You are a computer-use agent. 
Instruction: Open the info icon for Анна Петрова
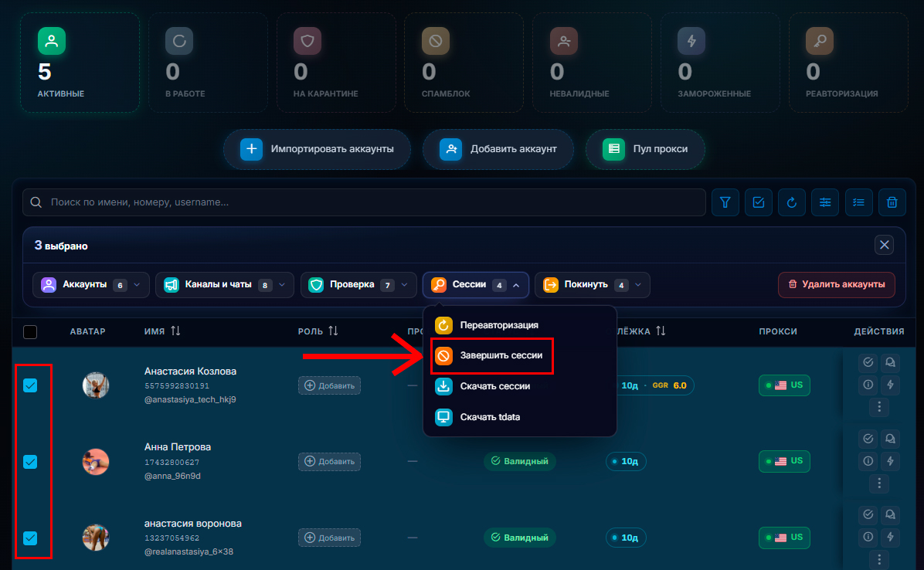[868, 460]
